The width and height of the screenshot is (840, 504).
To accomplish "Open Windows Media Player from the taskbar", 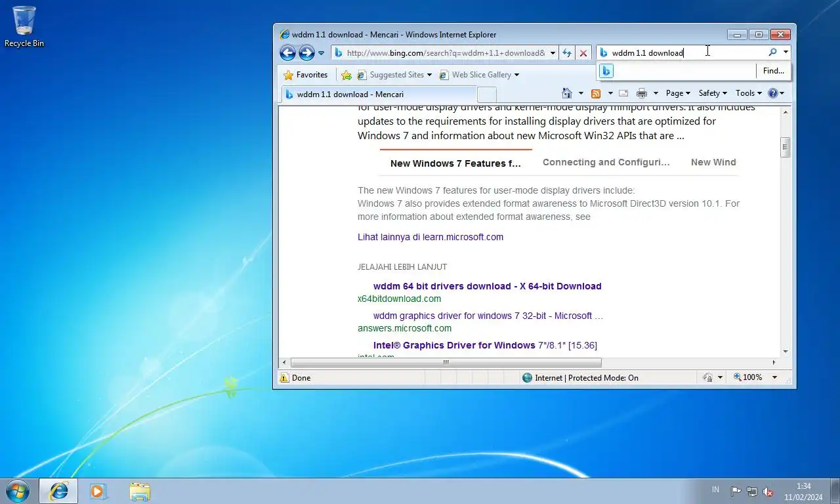I will (98, 491).
